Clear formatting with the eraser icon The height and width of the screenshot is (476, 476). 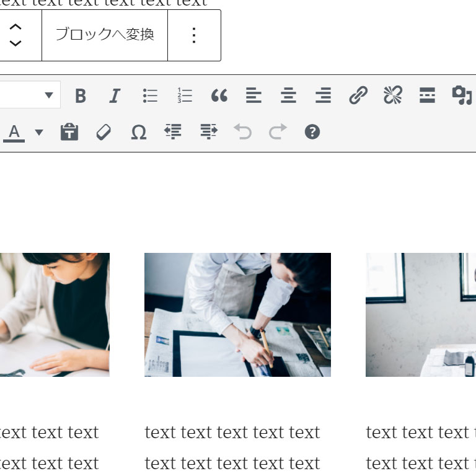click(104, 132)
